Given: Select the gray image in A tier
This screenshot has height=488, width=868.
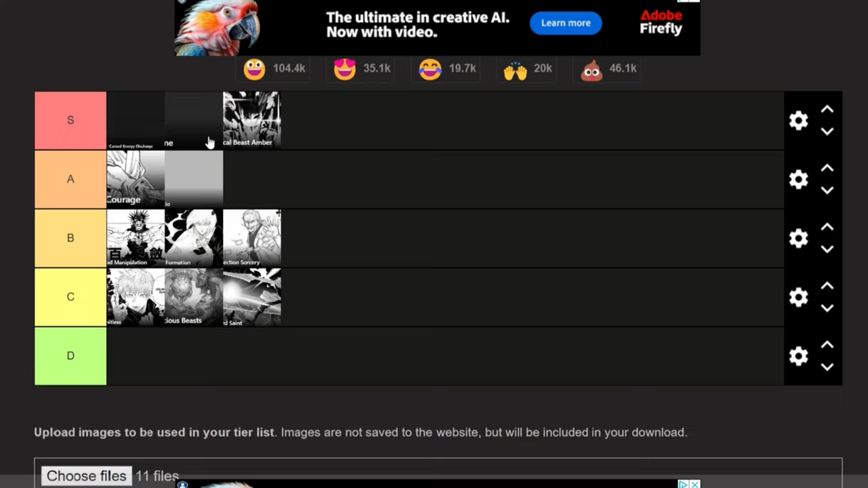Looking at the screenshot, I should click(x=194, y=180).
